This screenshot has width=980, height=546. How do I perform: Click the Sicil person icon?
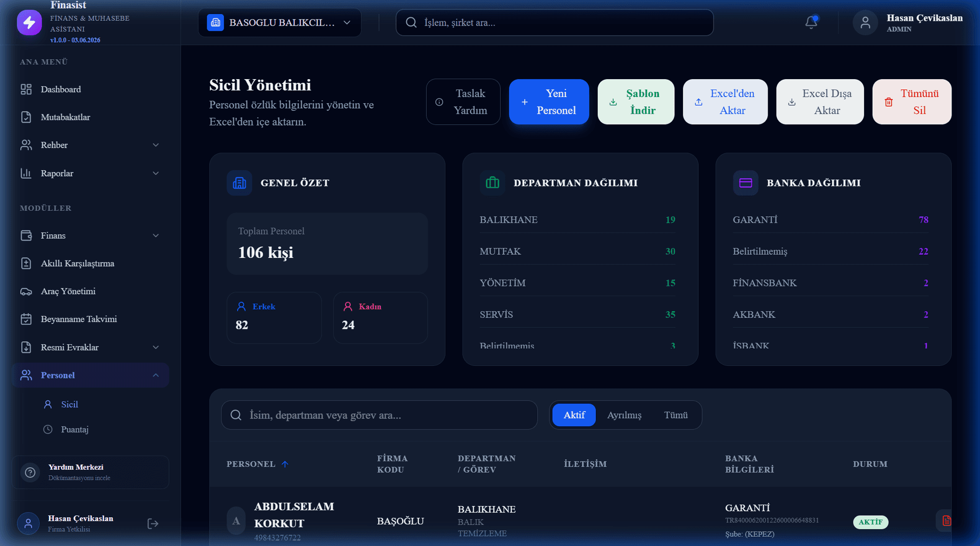coord(48,405)
